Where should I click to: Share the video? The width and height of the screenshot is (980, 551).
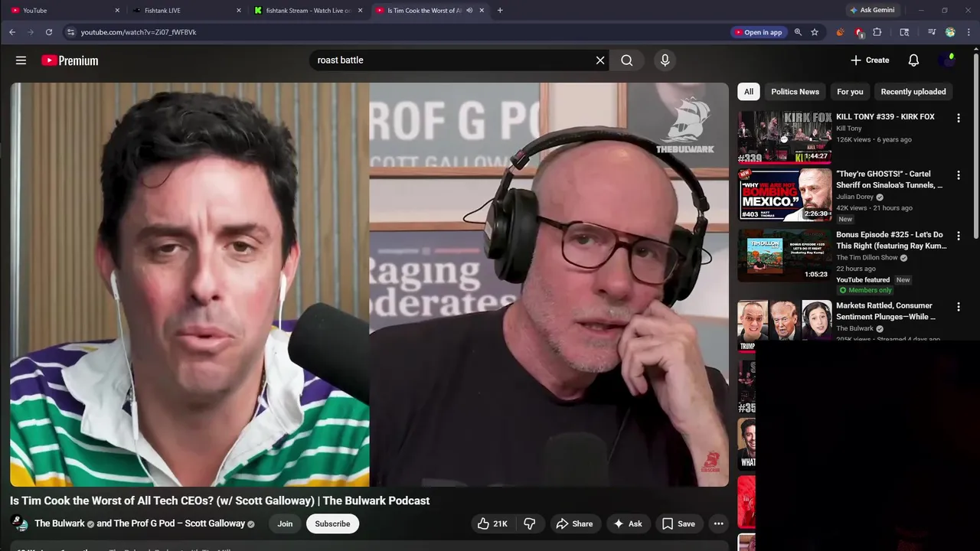[574, 523]
